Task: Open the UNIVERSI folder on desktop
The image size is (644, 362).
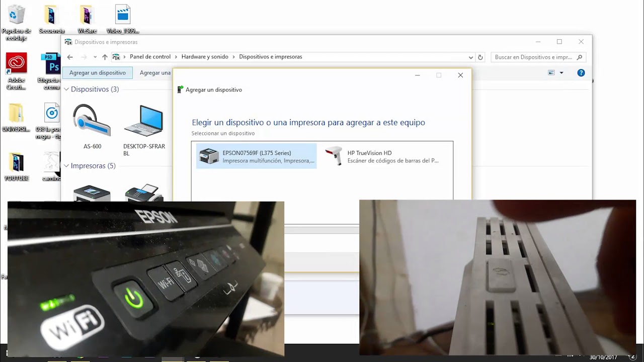Action: click(x=16, y=117)
